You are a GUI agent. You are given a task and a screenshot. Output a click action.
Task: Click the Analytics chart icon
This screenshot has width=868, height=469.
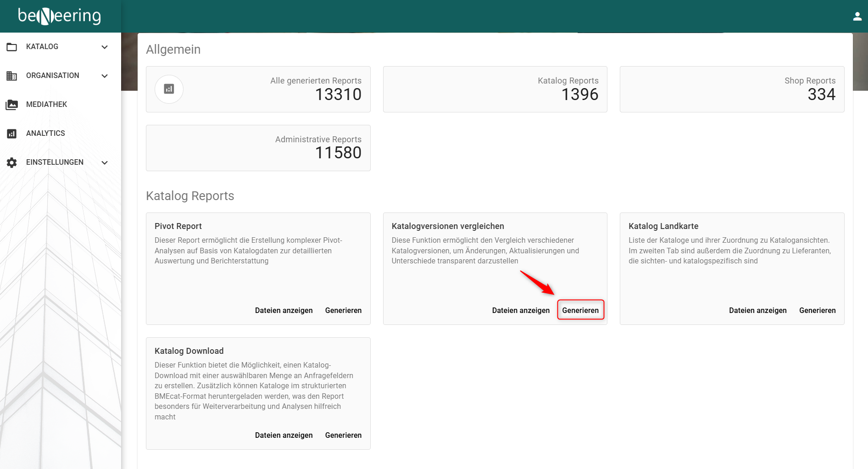tap(12, 134)
